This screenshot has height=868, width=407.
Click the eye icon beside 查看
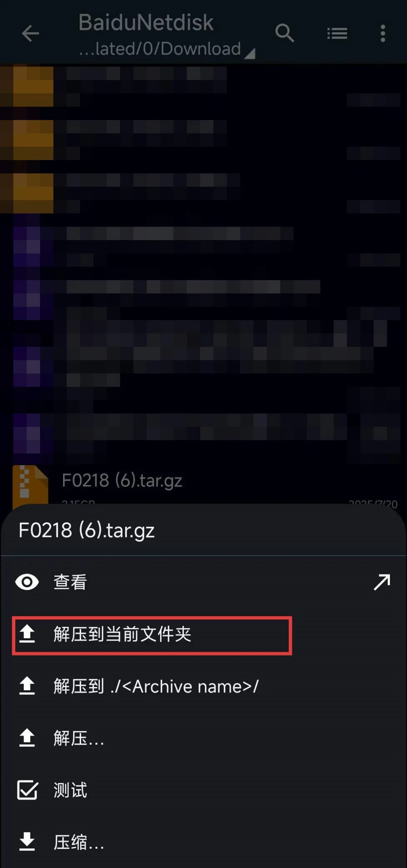click(x=27, y=582)
